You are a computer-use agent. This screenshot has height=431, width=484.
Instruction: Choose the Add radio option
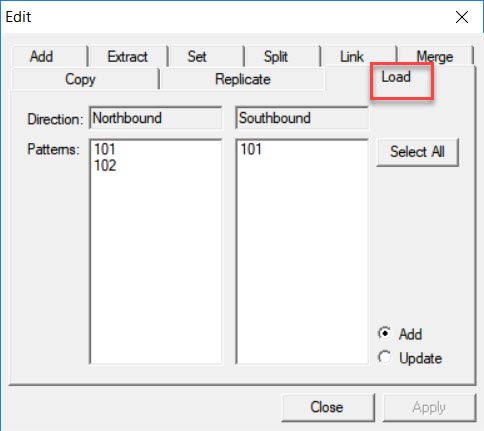(x=400, y=334)
